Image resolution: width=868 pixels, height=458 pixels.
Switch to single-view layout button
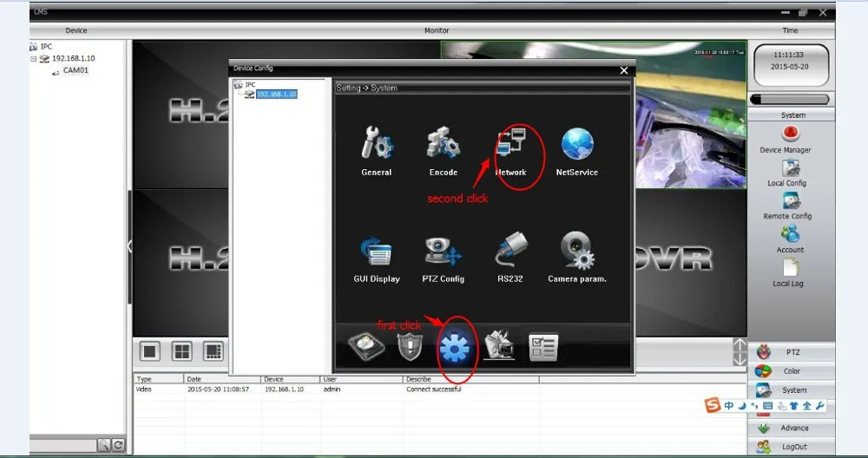point(150,351)
